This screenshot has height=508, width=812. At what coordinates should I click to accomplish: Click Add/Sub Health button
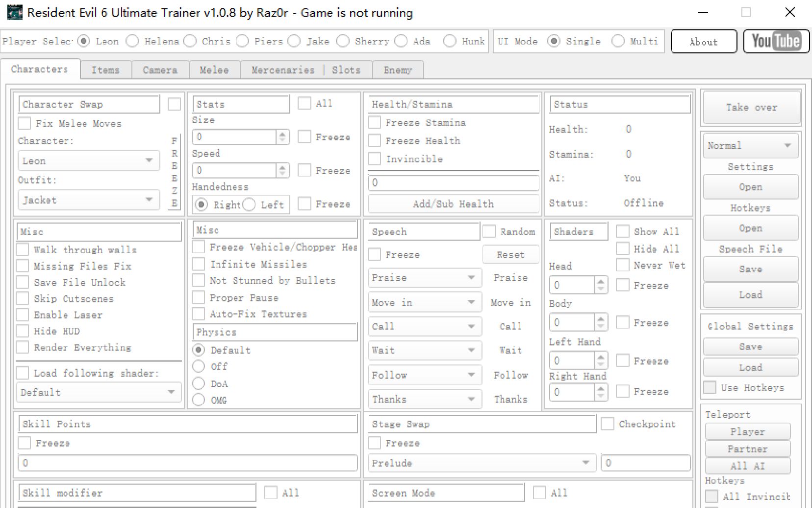click(453, 204)
